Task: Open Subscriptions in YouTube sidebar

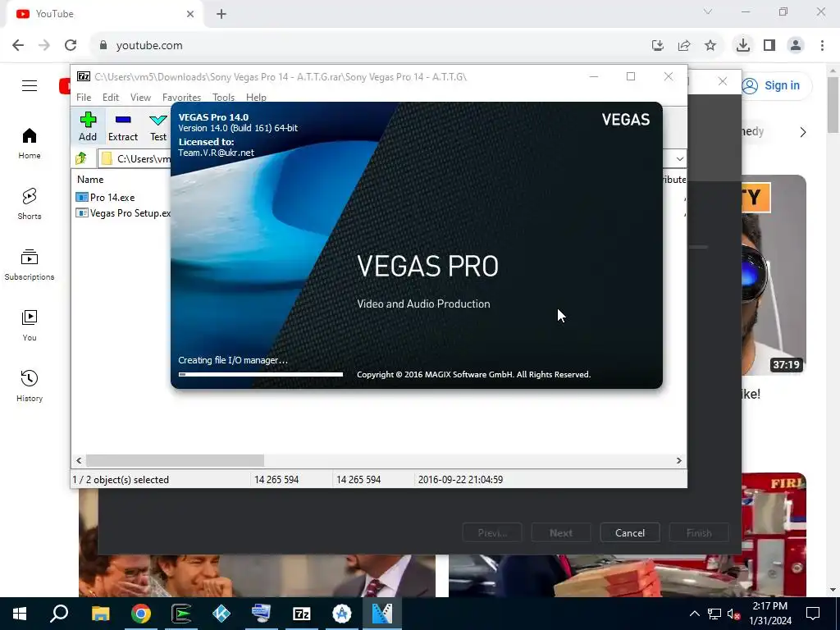Action: [30, 265]
